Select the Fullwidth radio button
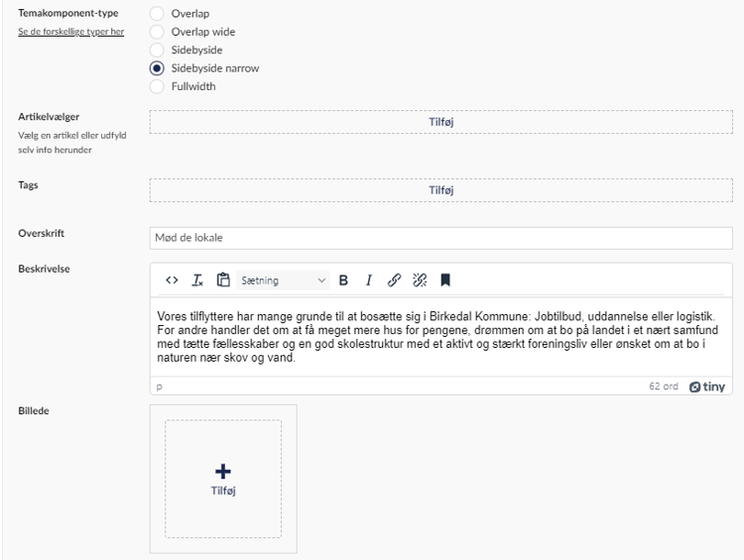 [156, 86]
